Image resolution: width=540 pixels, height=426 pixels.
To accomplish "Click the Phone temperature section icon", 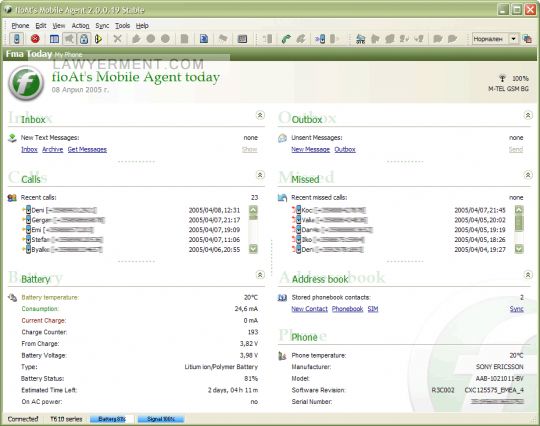I will click(282, 356).
